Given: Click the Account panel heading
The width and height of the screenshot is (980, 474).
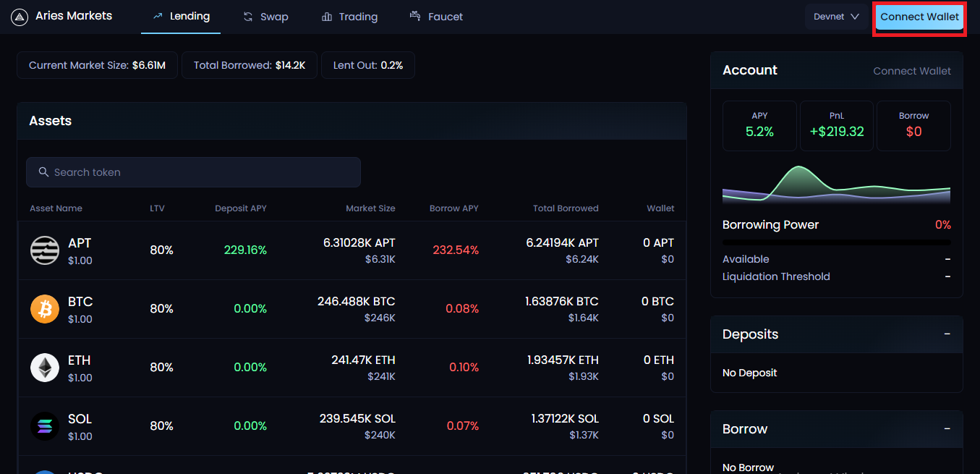Looking at the screenshot, I should click(x=750, y=70).
